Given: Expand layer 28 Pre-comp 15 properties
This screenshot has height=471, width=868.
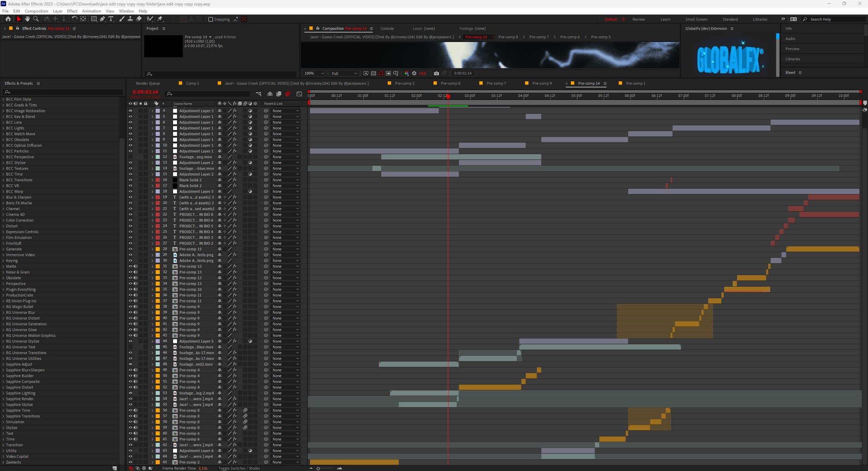Looking at the screenshot, I should click(x=153, y=249).
